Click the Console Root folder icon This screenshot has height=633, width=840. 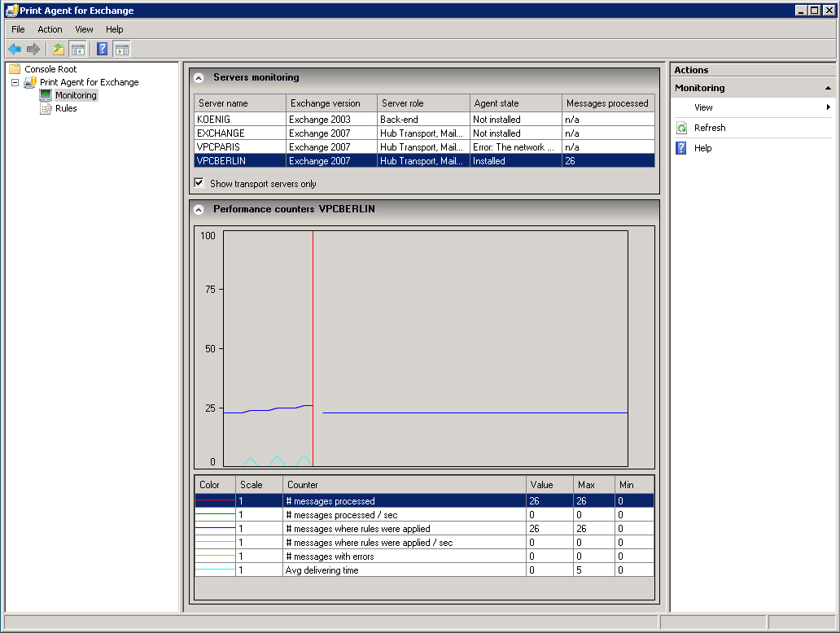pyautogui.click(x=15, y=69)
